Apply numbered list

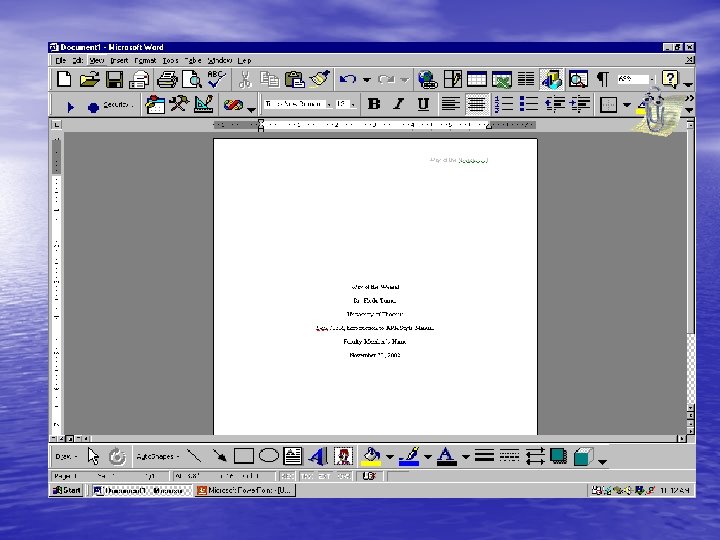point(504,104)
